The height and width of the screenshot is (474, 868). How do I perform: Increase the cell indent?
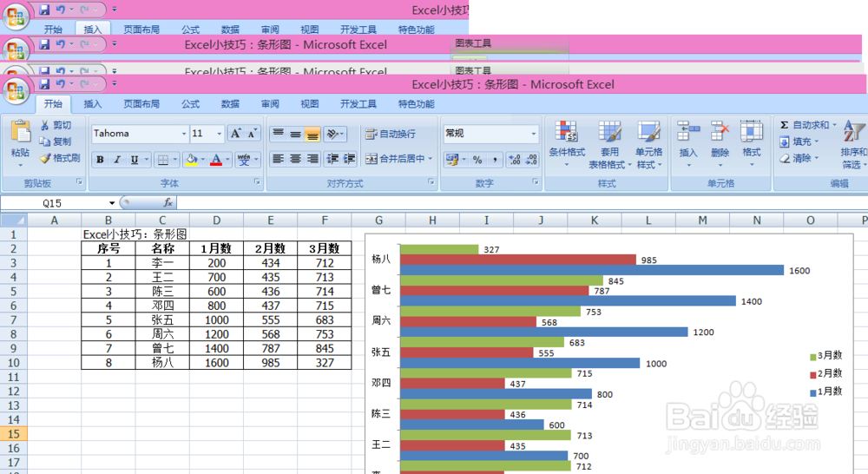(350, 159)
